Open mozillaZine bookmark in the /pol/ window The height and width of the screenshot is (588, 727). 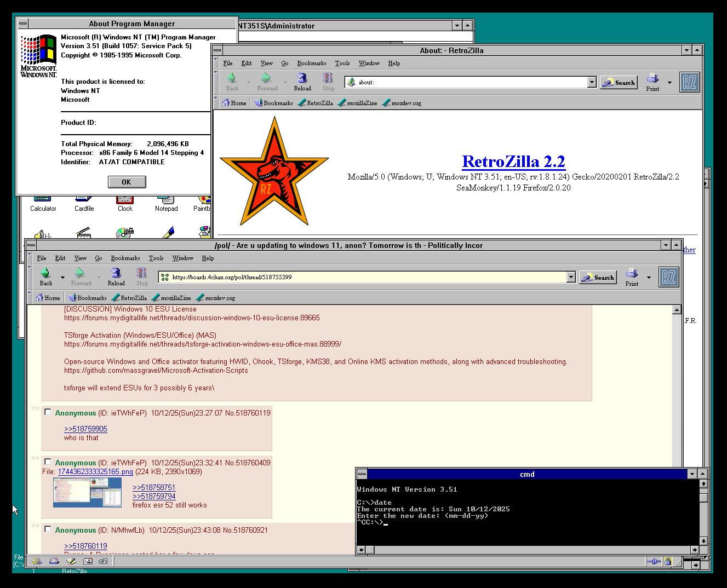tap(171, 298)
